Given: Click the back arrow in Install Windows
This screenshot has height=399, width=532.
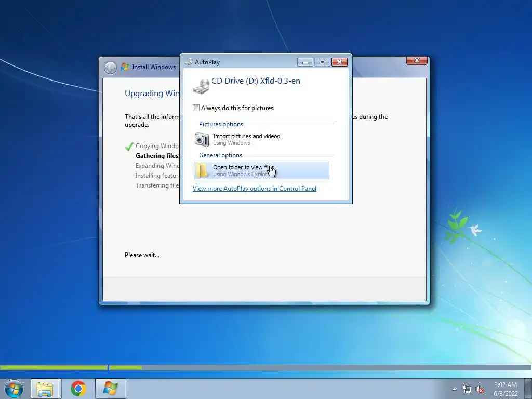Looking at the screenshot, I should pos(110,68).
